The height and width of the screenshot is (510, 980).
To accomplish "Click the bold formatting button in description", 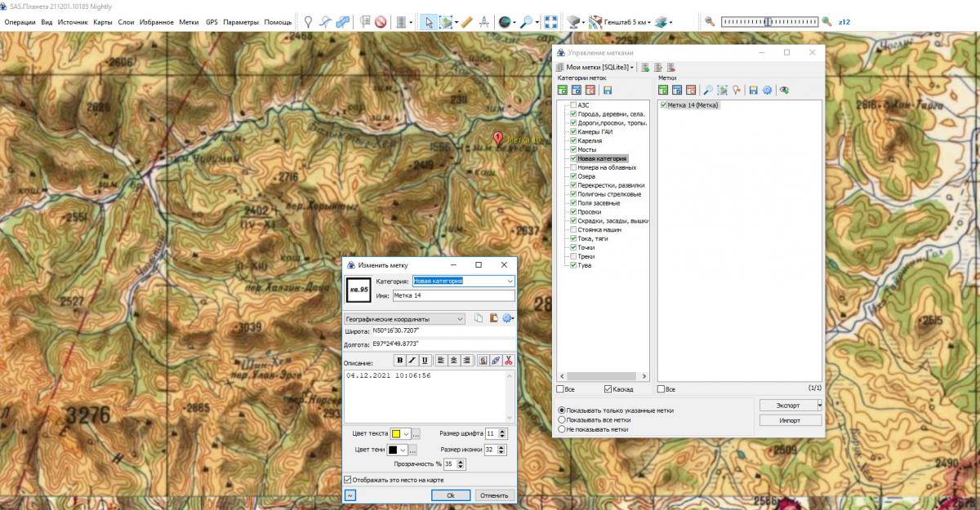I will point(400,360).
